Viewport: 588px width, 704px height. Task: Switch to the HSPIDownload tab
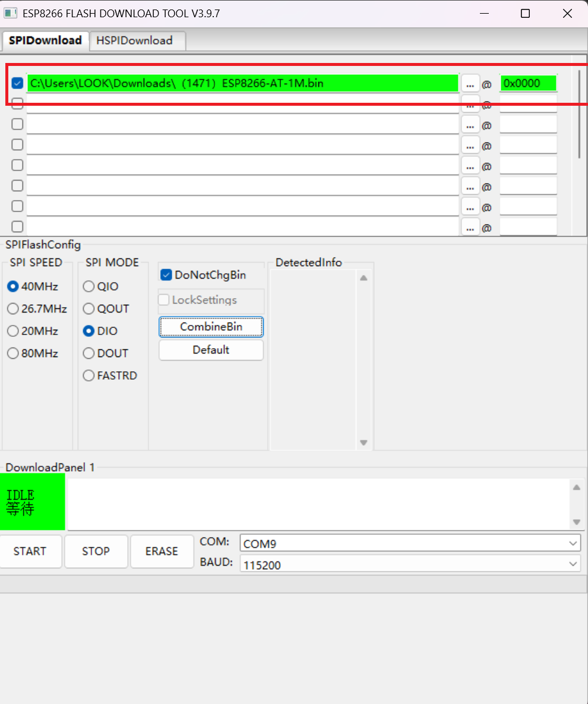click(137, 41)
